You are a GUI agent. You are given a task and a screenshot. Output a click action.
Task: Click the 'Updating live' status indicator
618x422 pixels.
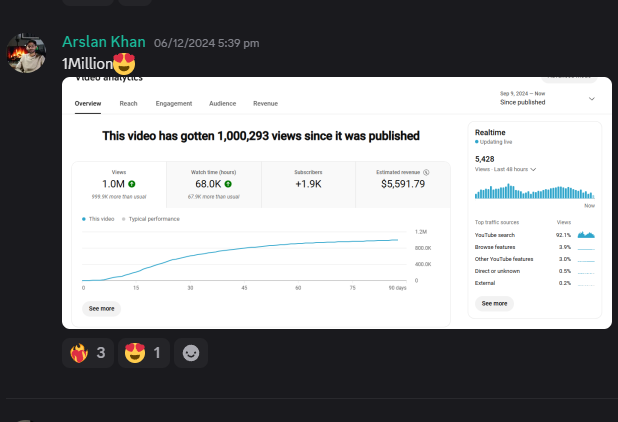pyautogui.click(x=493, y=142)
